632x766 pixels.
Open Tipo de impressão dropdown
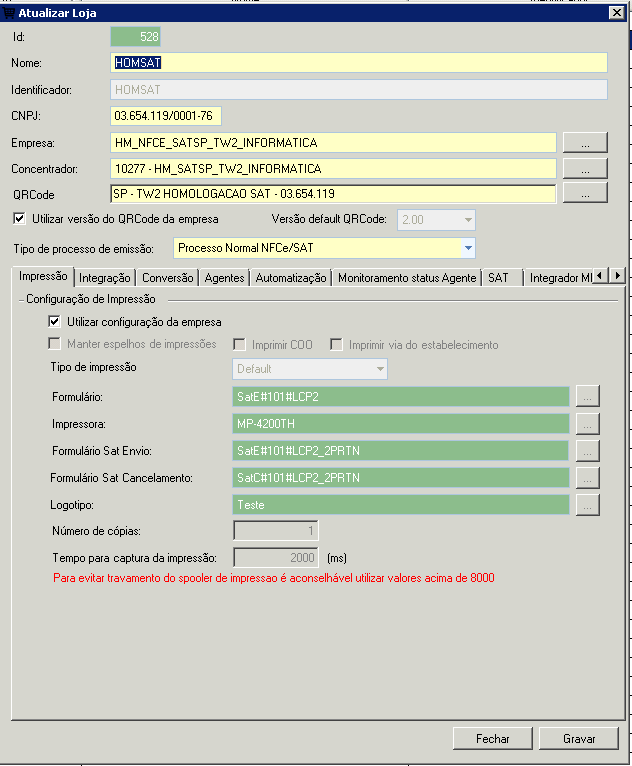click(380, 369)
